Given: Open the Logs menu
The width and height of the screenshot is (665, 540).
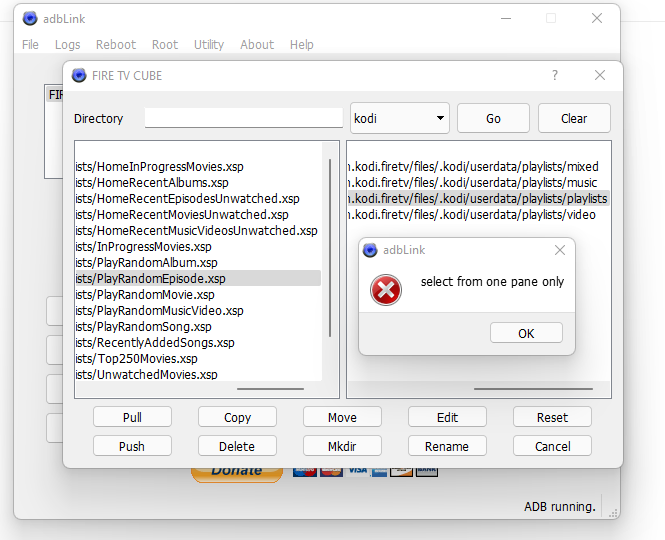Looking at the screenshot, I should [67, 45].
